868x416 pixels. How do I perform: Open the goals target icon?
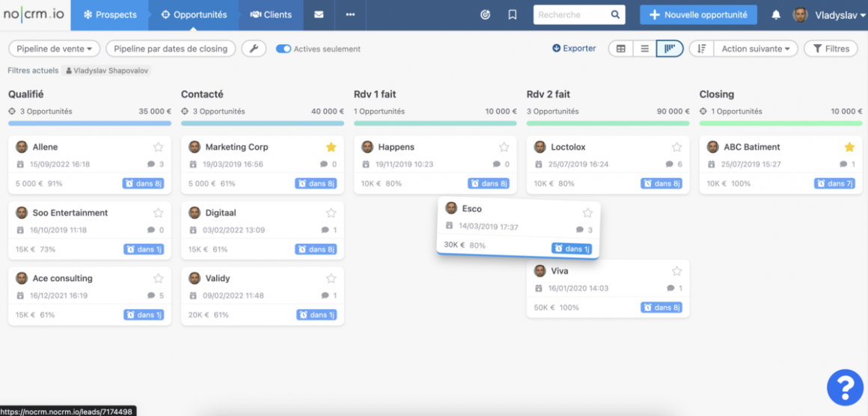point(485,15)
